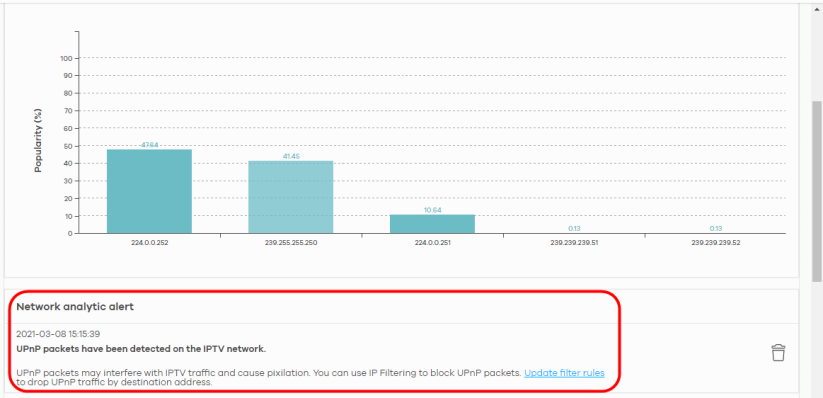This screenshot has width=823, height=398.
Task: Select the bold UPnP packets detected message
Action: pyautogui.click(x=141, y=349)
